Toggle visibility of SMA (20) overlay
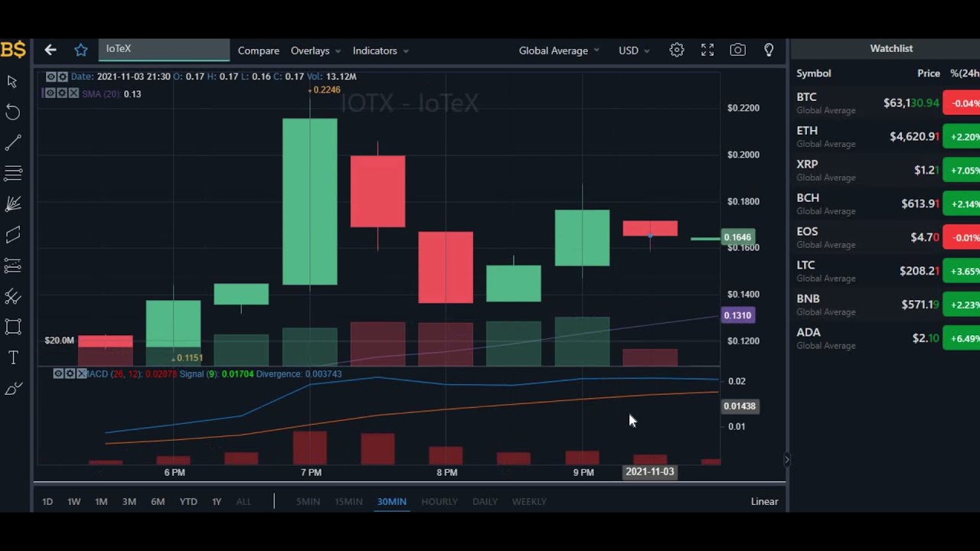 49,93
